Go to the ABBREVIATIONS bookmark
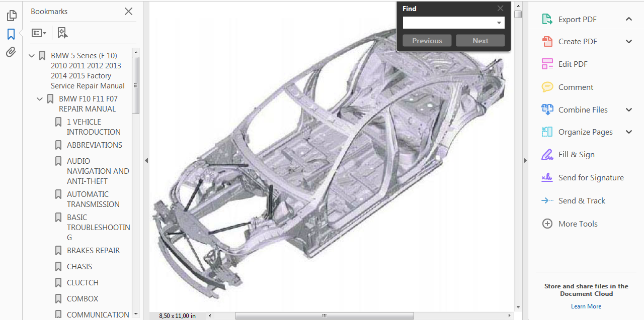 [x=95, y=145]
